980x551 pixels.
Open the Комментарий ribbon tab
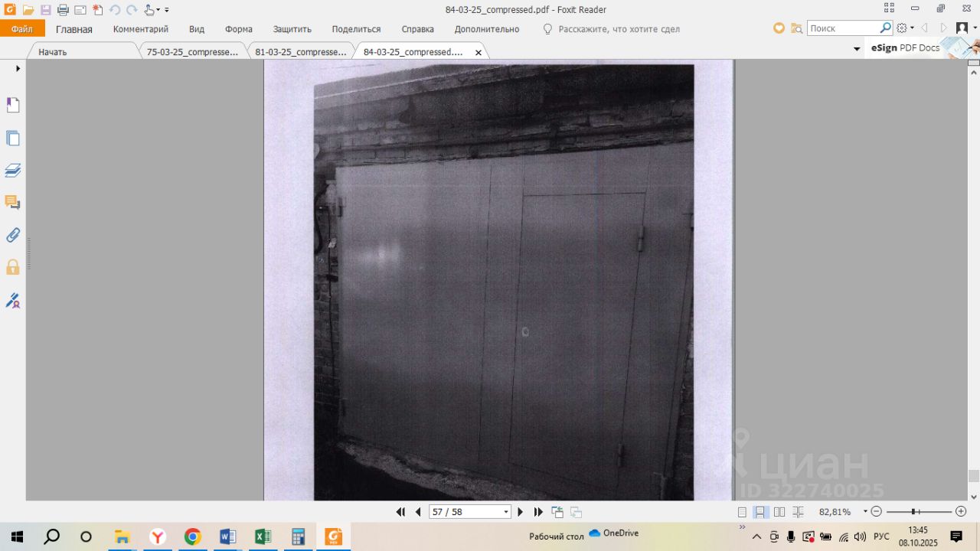pos(141,29)
